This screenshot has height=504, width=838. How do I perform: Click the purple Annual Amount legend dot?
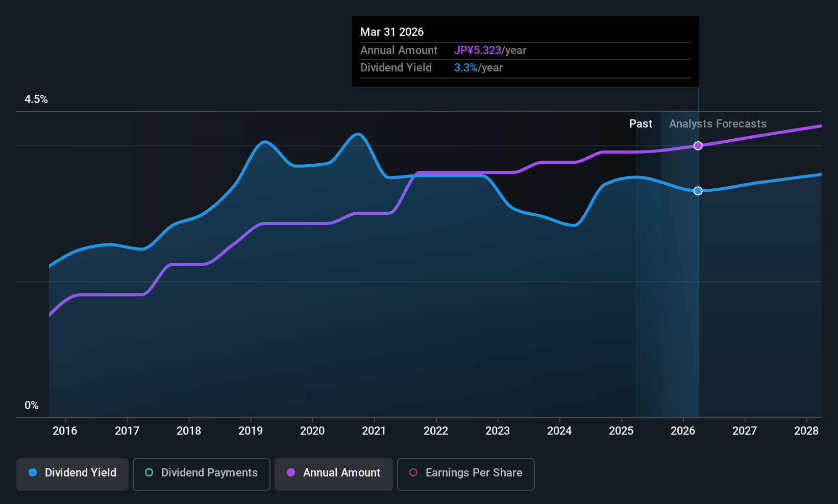[291, 472]
